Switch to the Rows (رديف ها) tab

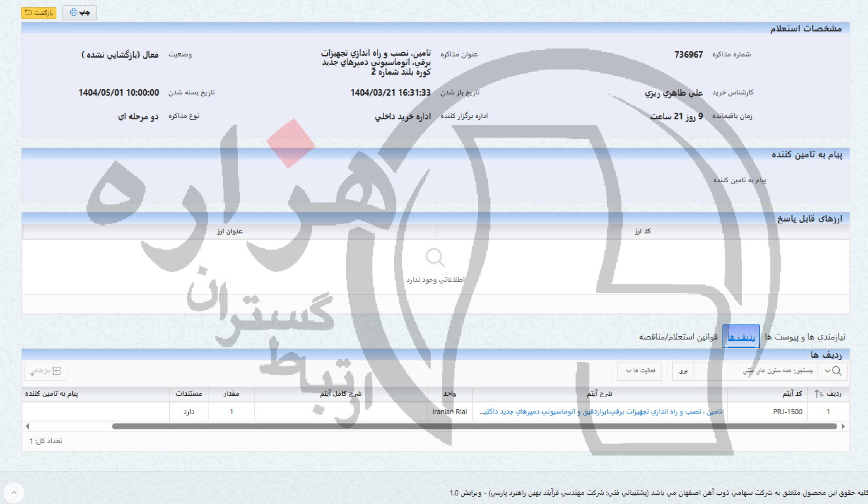pos(741,336)
